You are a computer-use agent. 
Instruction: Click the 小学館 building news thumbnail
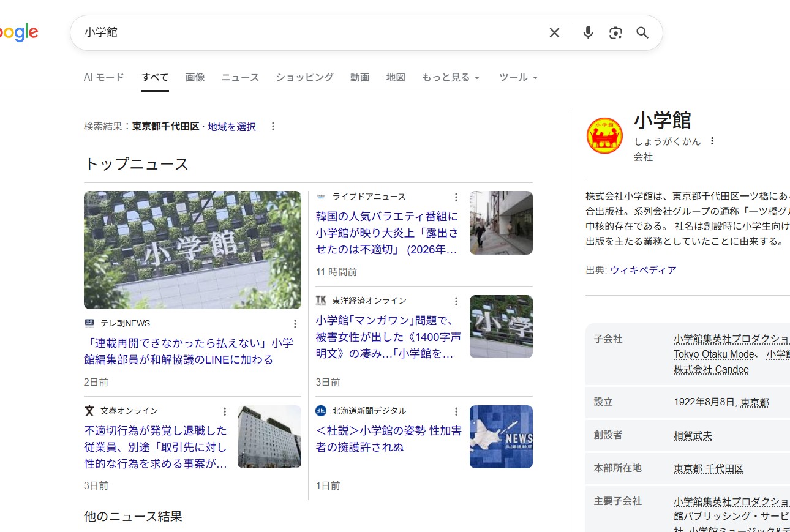192,250
